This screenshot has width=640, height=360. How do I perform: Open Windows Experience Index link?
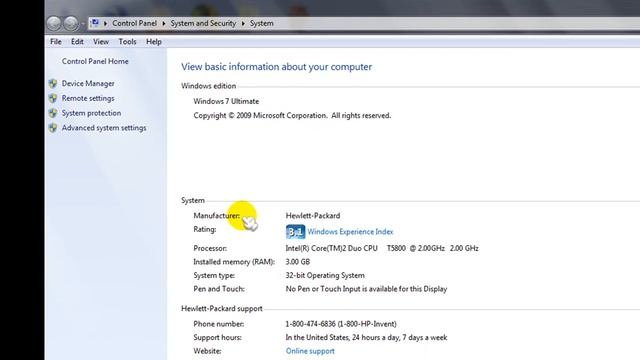coord(351,232)
